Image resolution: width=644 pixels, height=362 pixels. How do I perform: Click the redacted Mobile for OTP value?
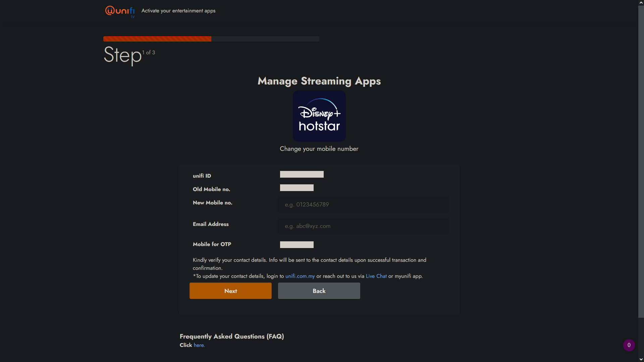tap(297, 245)
